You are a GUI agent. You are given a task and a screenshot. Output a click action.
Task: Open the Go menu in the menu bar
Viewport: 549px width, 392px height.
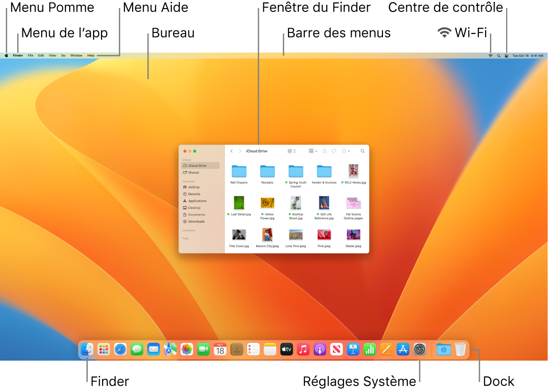[63, 55]
